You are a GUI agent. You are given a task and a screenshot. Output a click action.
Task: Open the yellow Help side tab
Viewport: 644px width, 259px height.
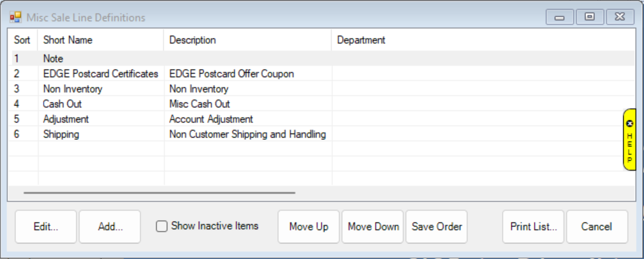pos(630,140)
